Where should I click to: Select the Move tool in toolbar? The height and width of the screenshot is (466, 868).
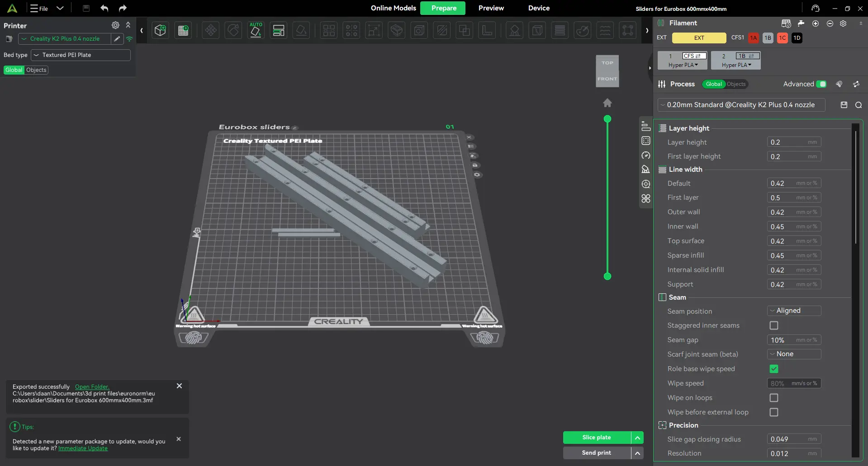pyautogui.click(x=211, y=30)
